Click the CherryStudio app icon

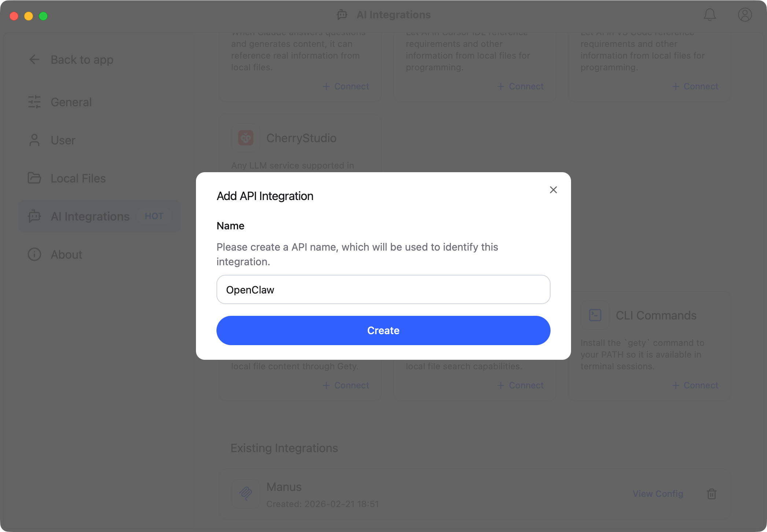click(x=245, y=137)
